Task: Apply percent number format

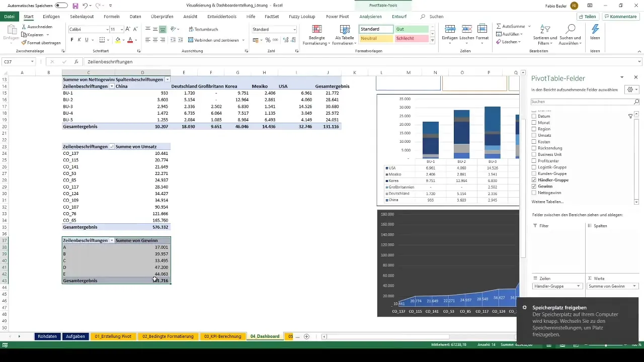Action: tap(268, 40)
